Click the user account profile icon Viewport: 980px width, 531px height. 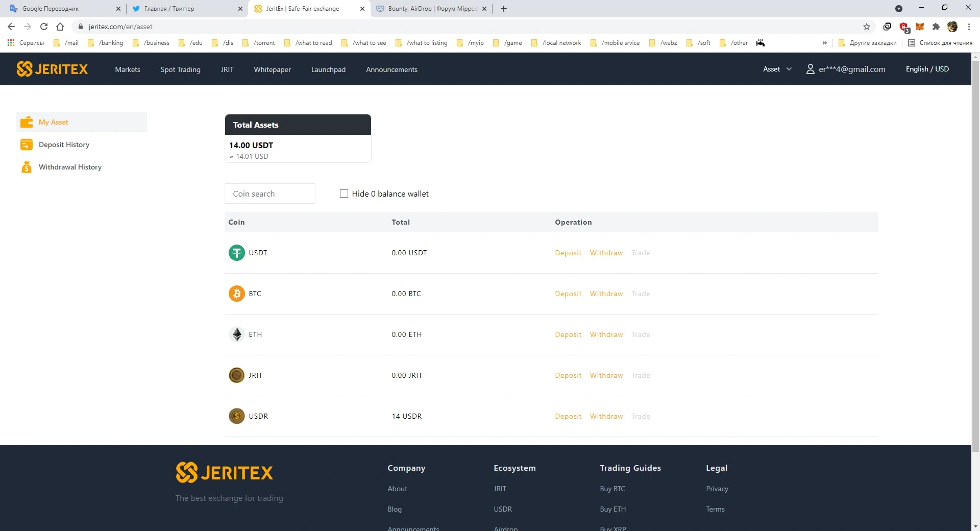[810, 69]
